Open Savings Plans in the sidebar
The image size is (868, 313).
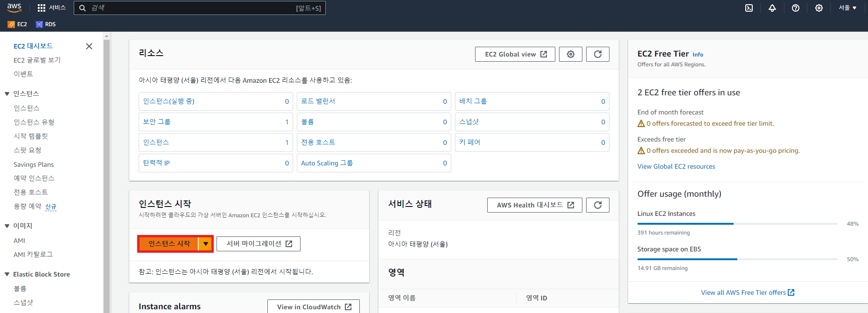(34, 164)
